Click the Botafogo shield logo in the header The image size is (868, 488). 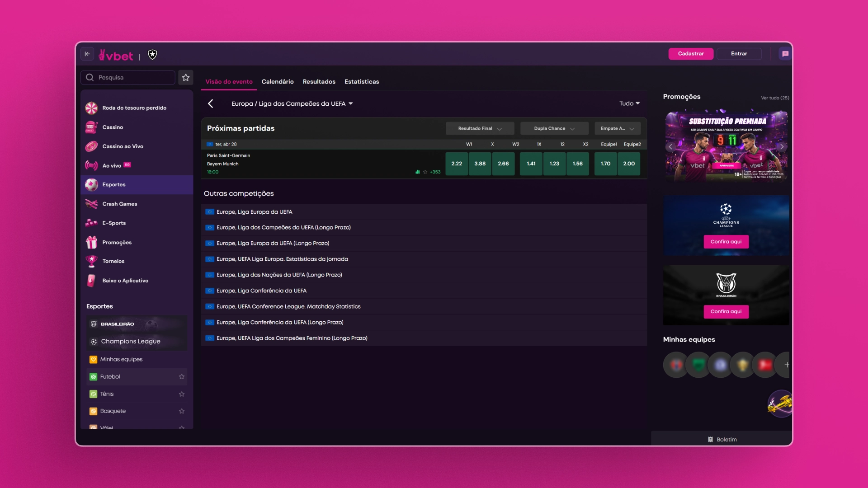(x=153, y=55)
